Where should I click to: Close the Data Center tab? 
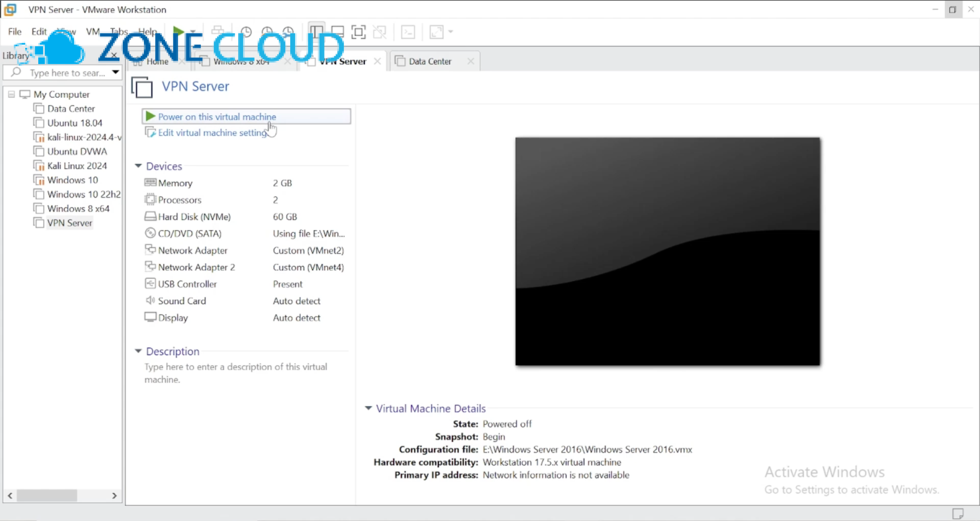point(470,61)
